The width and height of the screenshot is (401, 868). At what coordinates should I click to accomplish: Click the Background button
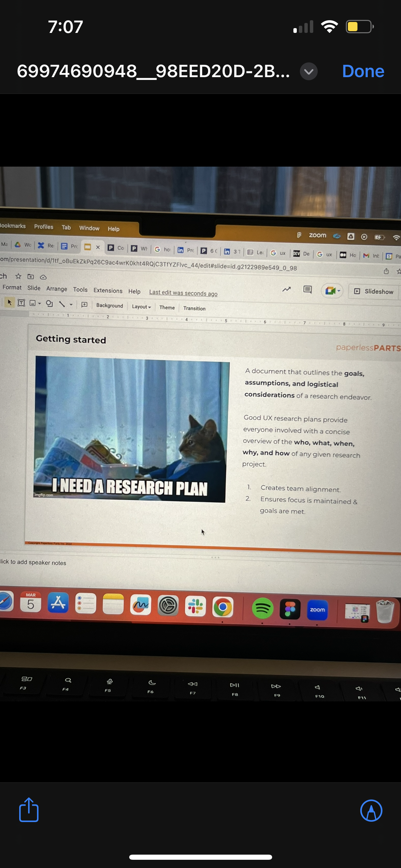(x=110, y=305)
